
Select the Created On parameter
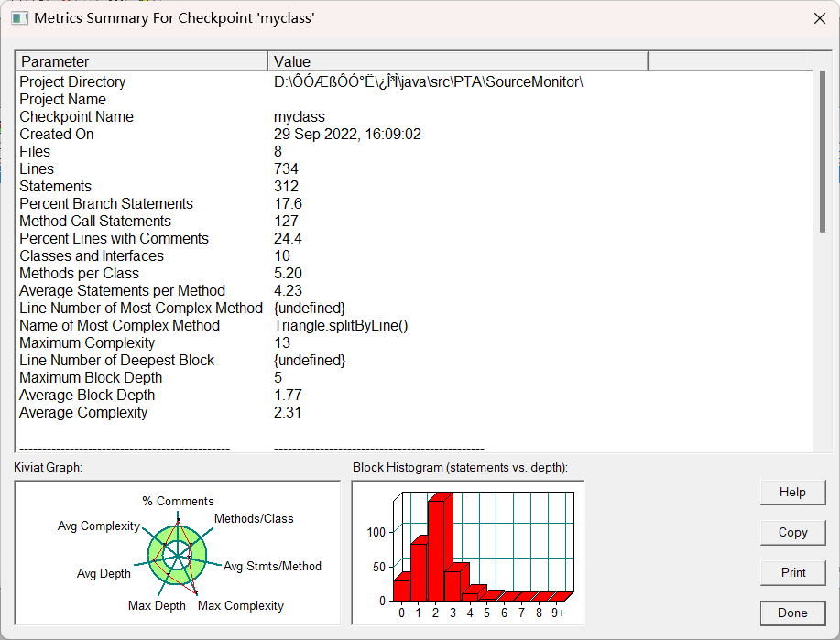[x=56, y=134]
